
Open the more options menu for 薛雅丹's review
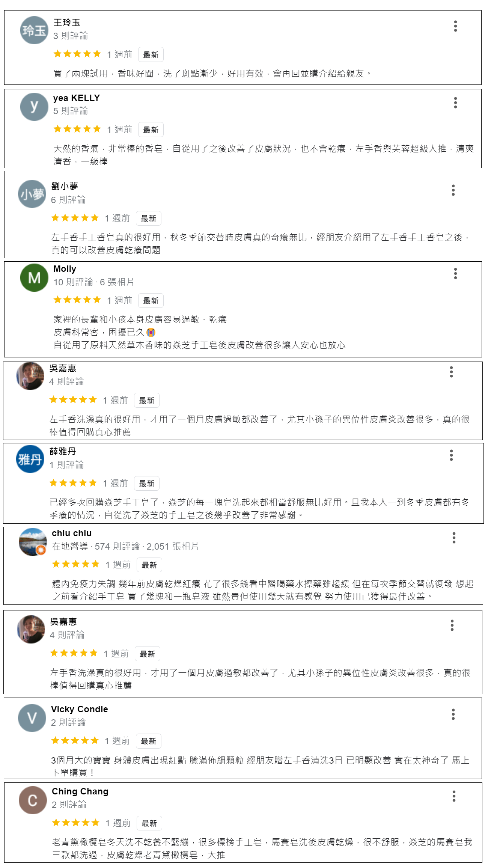[x=451, y=455]
